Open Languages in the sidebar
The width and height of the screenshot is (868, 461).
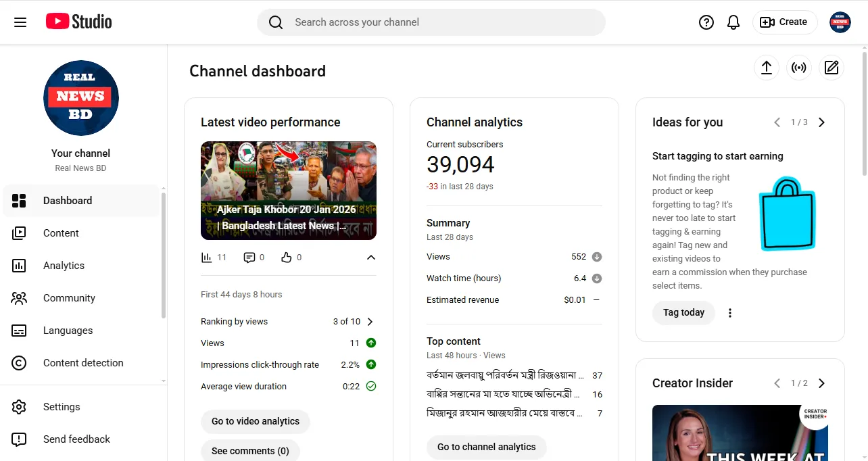(81, 331)
